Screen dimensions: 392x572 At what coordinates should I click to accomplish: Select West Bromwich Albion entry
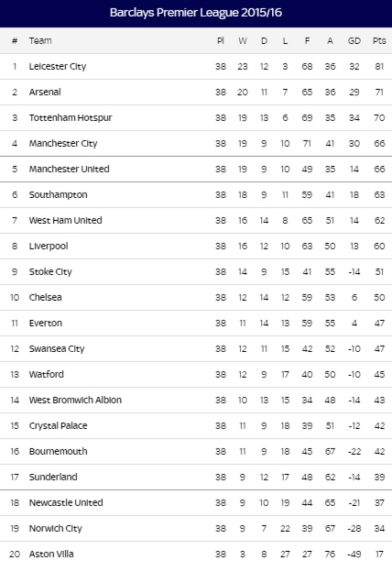[75, 401]
